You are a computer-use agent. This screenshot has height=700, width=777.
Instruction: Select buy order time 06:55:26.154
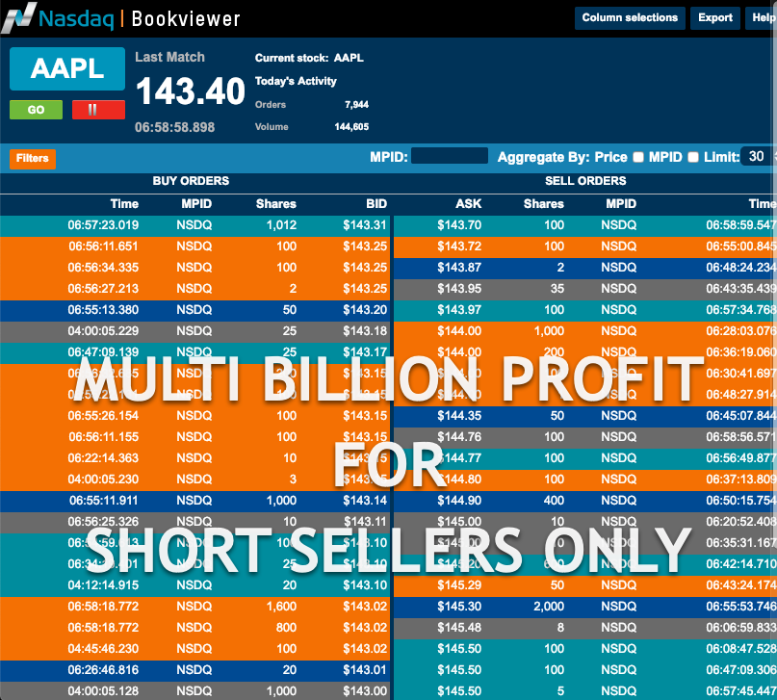coord(103,416)
